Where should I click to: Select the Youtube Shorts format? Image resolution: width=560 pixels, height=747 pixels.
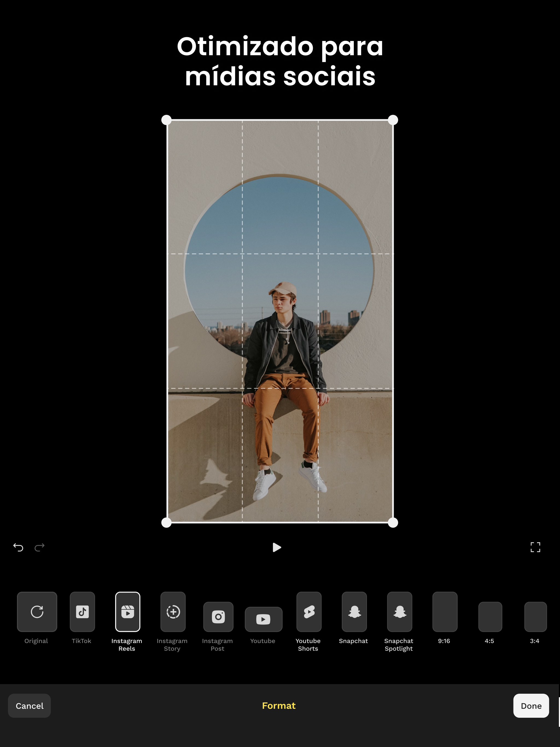click(309, 612)
